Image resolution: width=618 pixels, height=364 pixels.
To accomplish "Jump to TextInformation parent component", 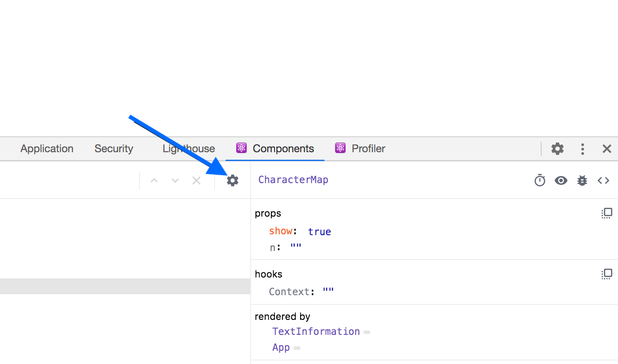I will point(316,331).
